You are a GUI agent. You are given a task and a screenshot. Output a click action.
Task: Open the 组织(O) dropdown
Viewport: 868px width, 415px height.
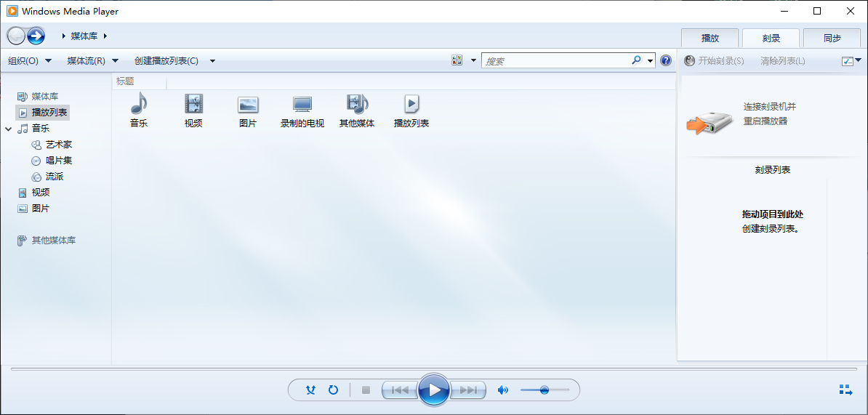pos(30,61)
